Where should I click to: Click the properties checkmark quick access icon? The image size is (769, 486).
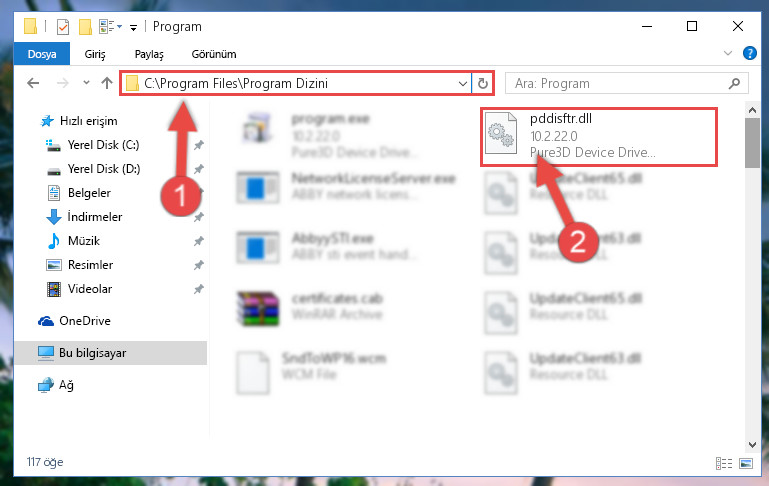(x=63, y=26)
